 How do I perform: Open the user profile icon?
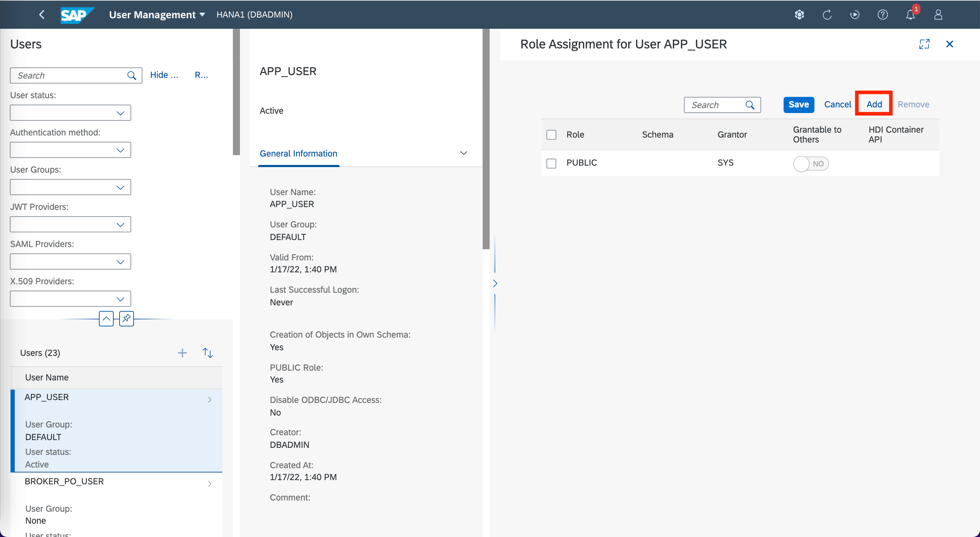tap(938, 14)
